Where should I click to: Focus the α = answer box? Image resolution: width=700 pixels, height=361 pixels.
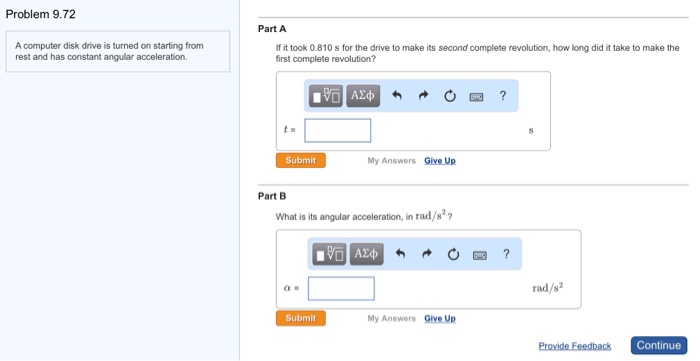[x=341, y=288]
